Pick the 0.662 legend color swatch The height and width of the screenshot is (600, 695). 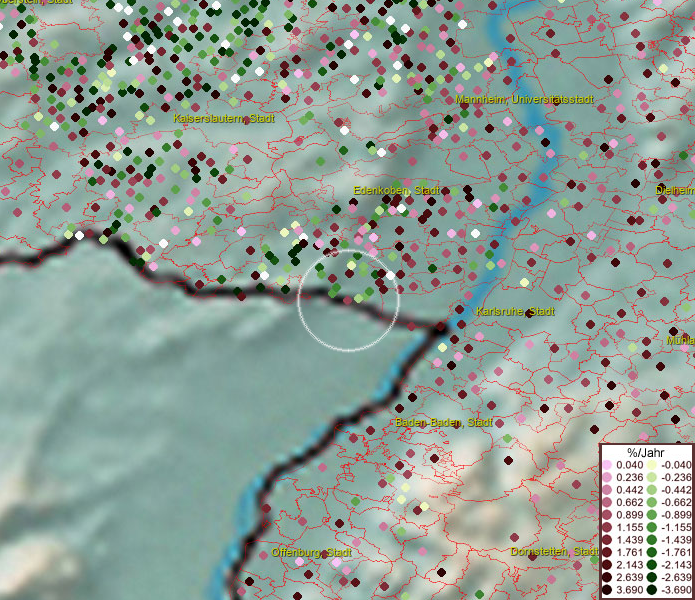pos(607,503)
